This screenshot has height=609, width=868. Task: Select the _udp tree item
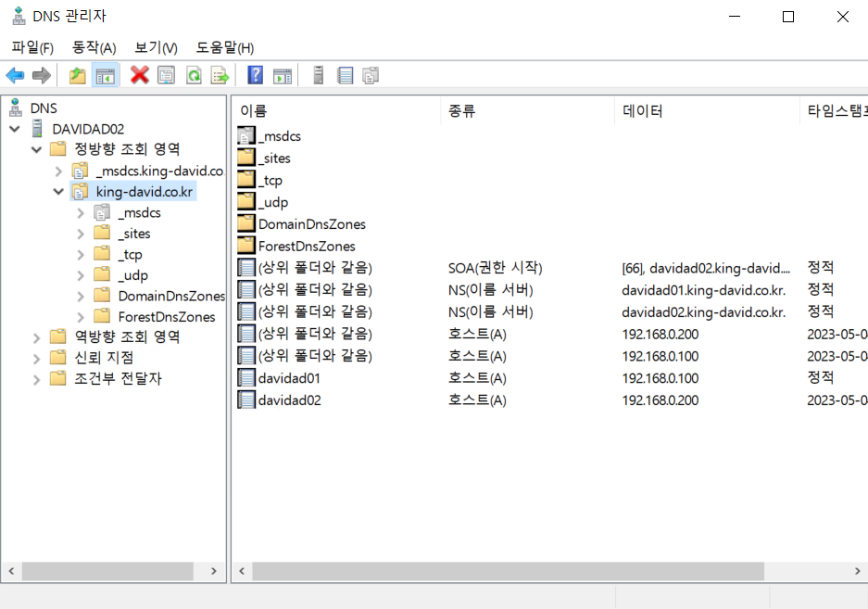coord(132,275)
